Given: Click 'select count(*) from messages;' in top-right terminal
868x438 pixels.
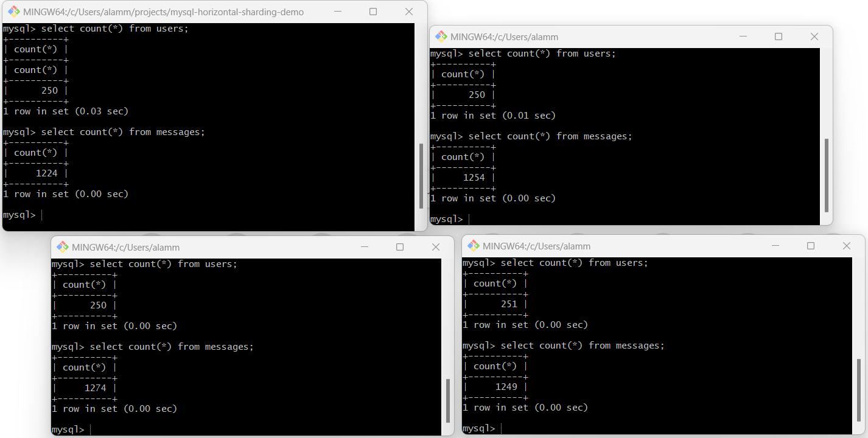Looking at the screenshot, I should coord(551,136).
